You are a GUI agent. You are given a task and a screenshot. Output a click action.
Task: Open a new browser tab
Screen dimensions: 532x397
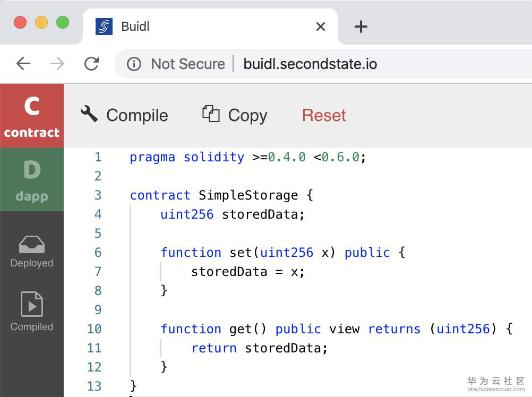[x=361, y=27]
